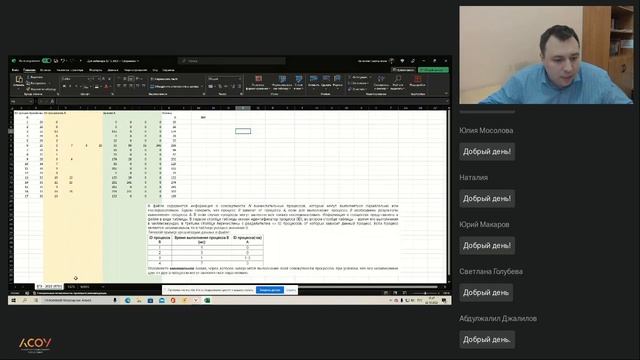Click the Insert Function fx icon
Viewport: 640px width, 360px height.
52,101
